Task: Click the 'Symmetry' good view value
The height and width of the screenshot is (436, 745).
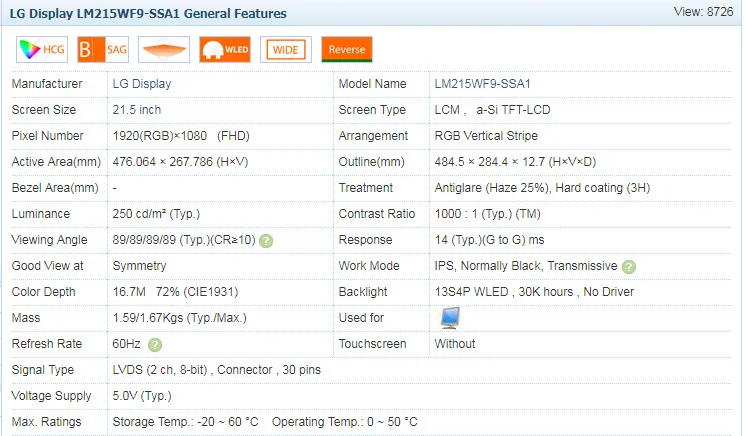Action: 139,266
